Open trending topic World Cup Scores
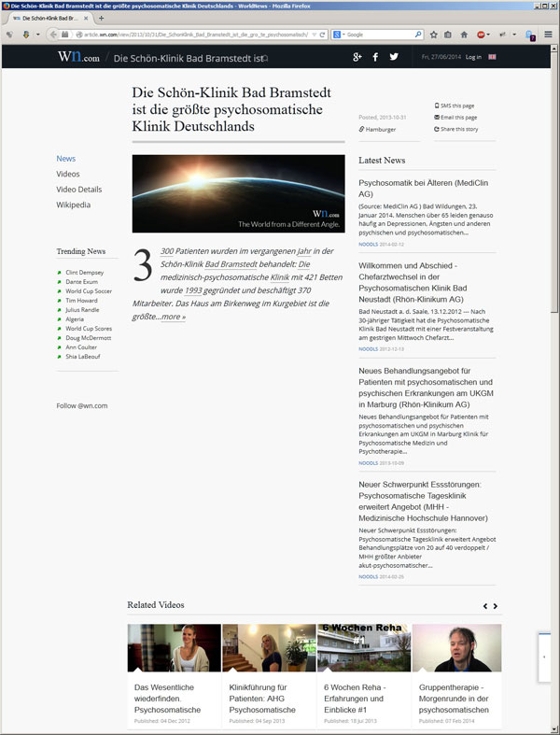 point(89,329)
